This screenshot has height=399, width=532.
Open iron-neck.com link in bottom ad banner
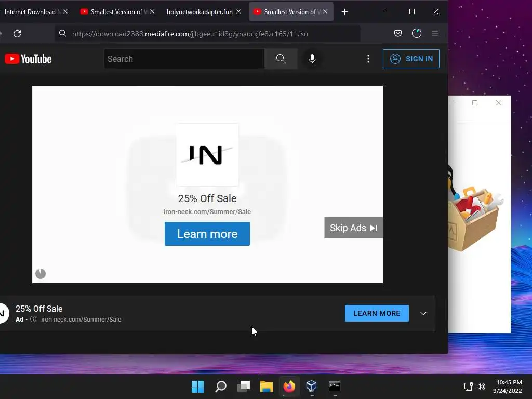point(81,320)
